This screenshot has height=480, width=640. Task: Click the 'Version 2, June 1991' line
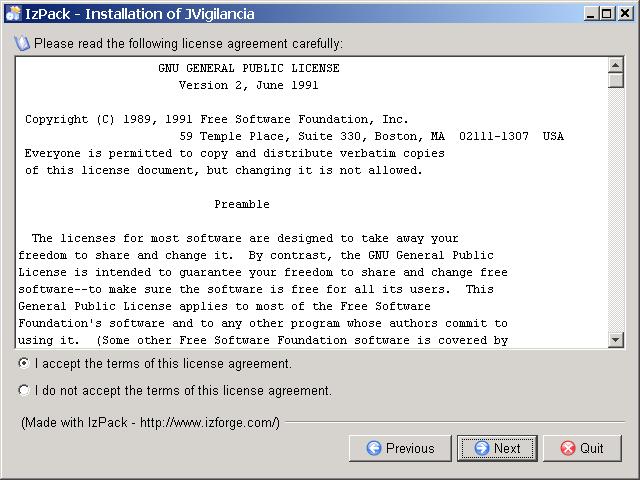point(248,85)
